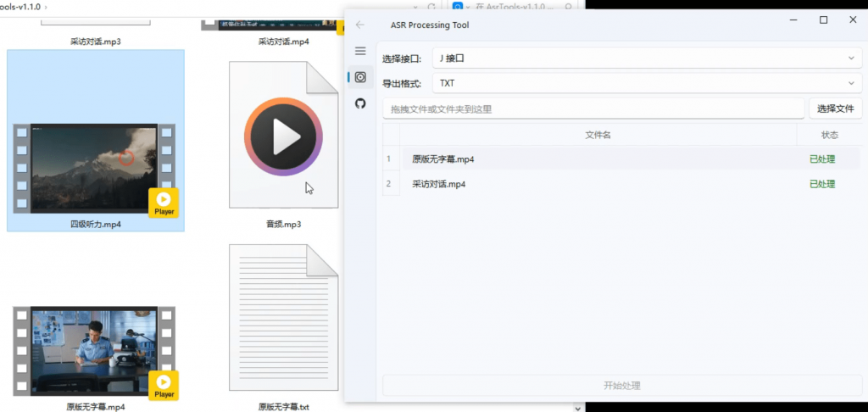Screen dimensions: 868x412
Task: Open the ASR processing page sidebar icon
Action: click(x=360, y=77)
